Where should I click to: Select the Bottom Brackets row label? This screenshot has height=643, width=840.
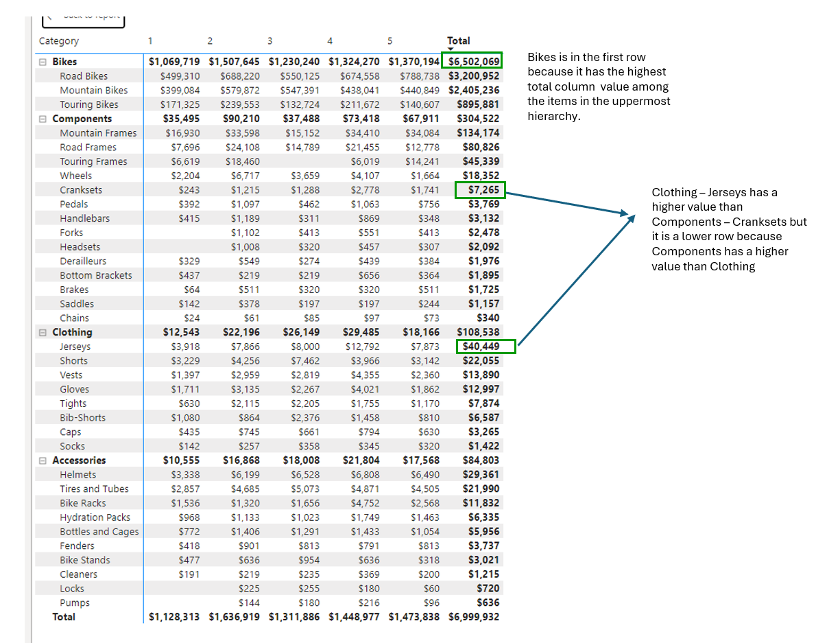coord(96,275)
